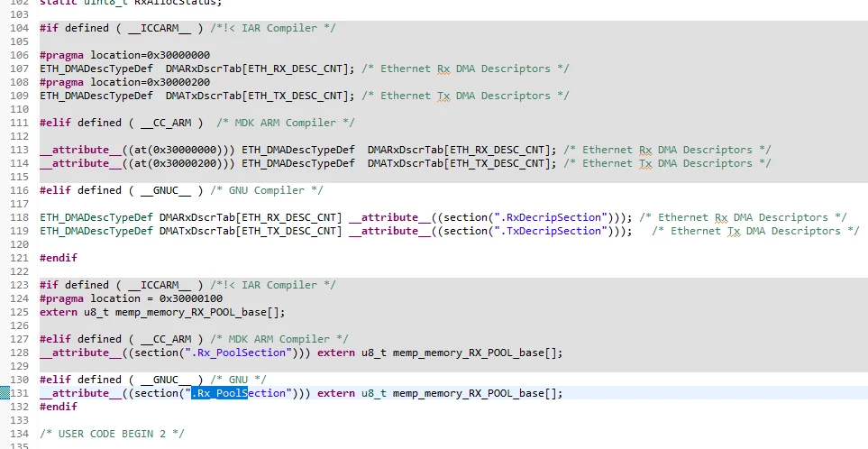Click the "/* GNU Compiler */" comment
868x449 pixels.
coord(267,190)
